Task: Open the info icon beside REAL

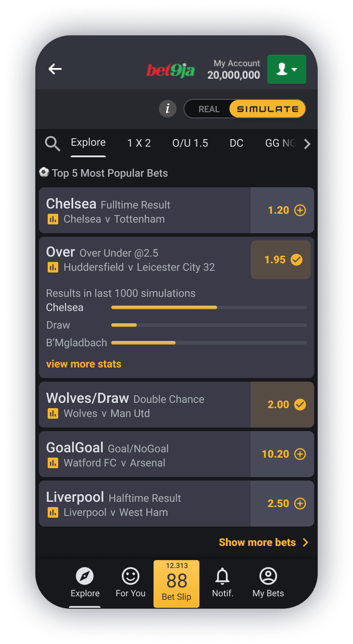Action: coord(168,109)
